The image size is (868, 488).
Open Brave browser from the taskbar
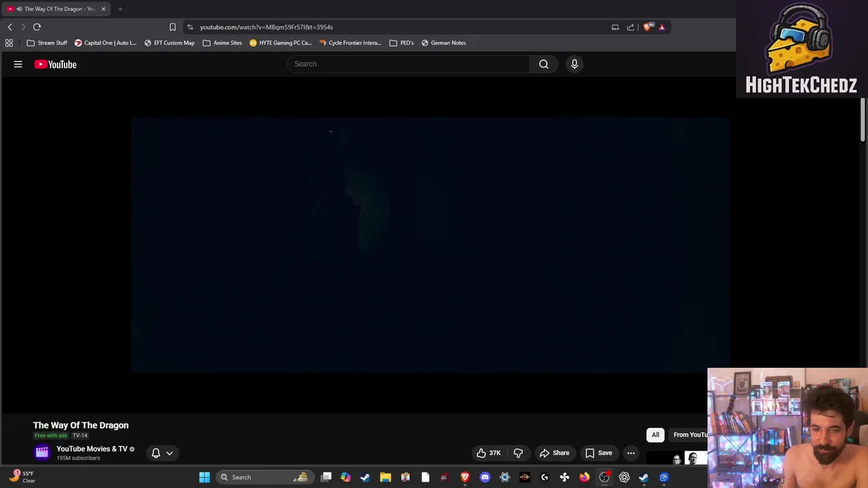point(465,477)
